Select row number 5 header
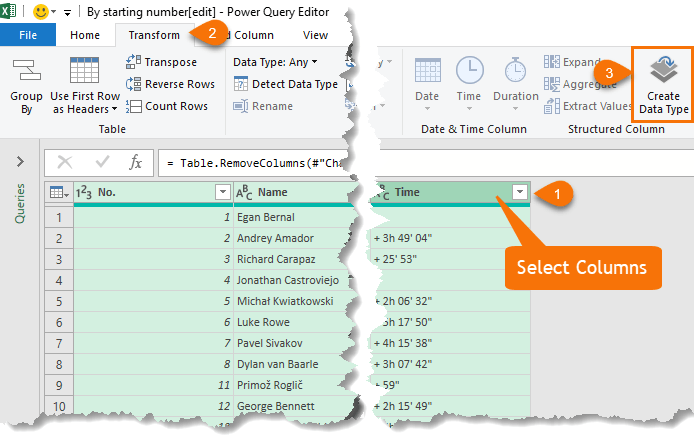Screen dimensions: 694x435 click(x=59, y=301)
